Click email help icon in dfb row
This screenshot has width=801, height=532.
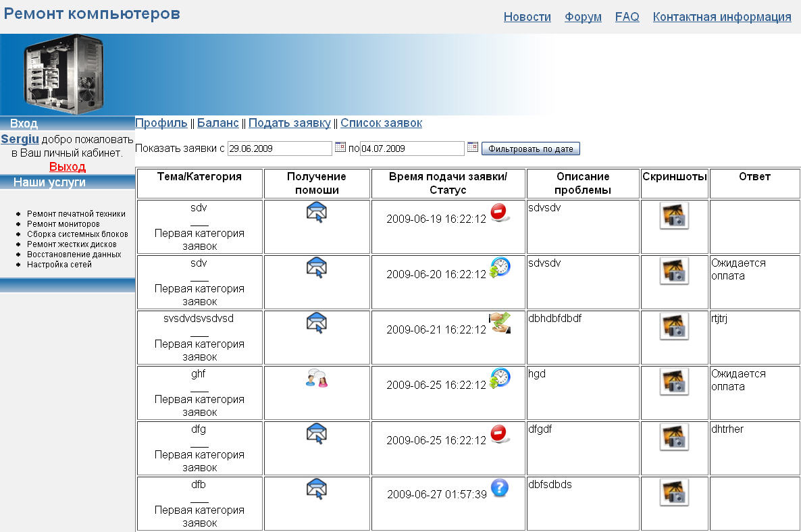317,489
